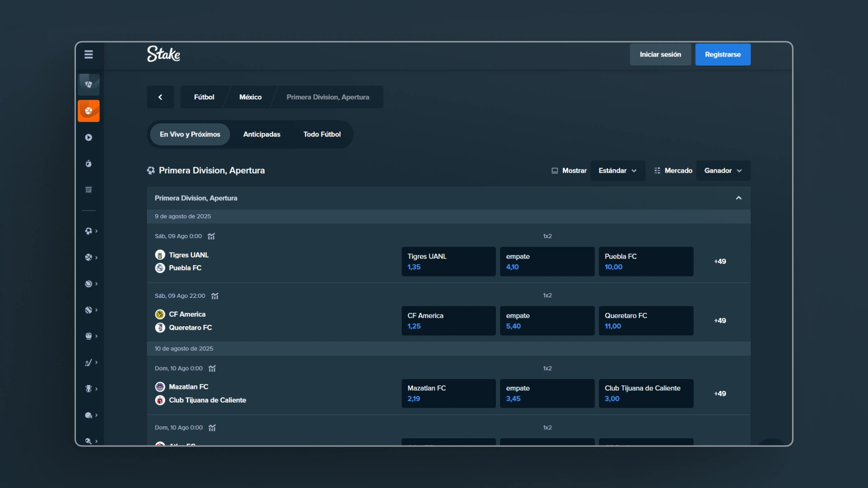Click the Puebla FC team crest

[160, 268]
